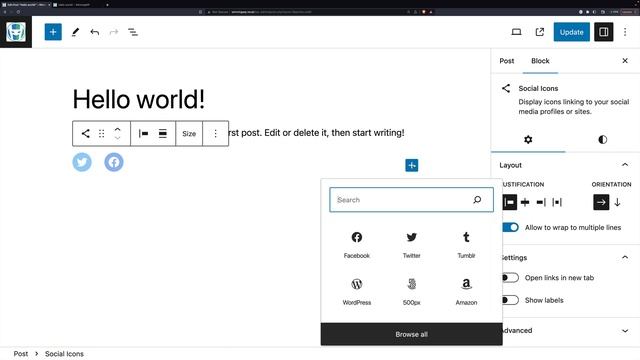640x360 pixels.
Task: Justify items center
Action: 525,202
